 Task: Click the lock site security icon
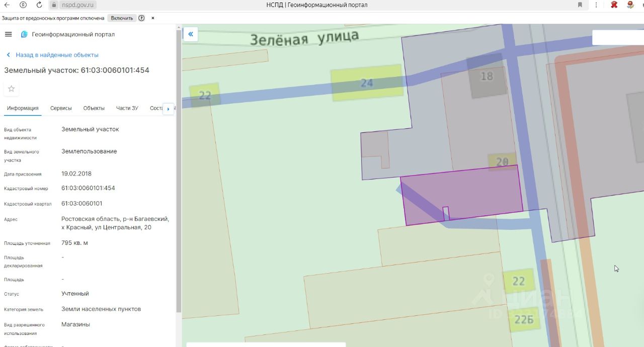click(x=55, y=5)
